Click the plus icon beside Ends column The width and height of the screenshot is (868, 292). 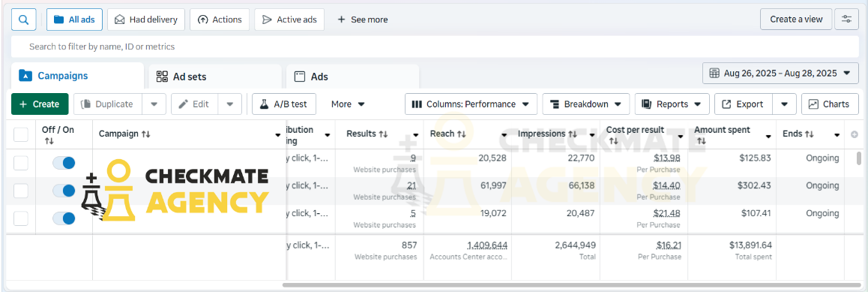[855, 134]
